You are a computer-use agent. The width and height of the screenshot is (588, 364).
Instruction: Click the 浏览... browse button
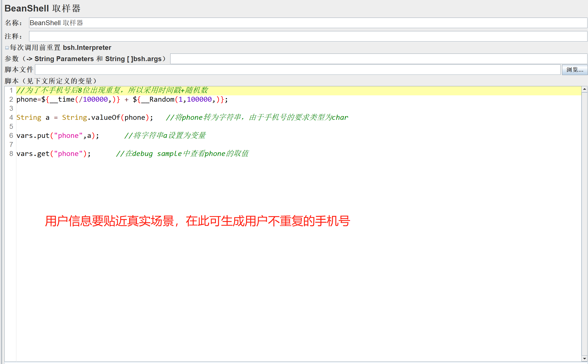[x=574, y=70]
